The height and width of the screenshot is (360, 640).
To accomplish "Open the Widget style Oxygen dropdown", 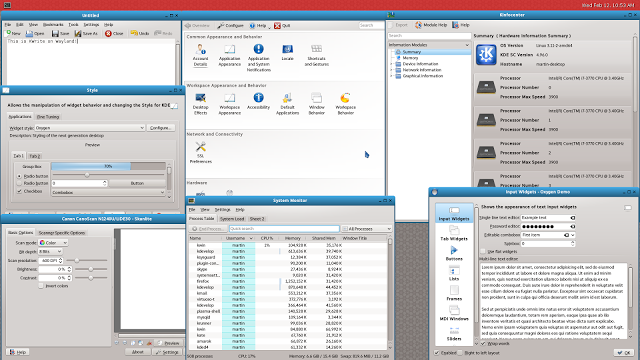I will pyautogui.click(x=90, y=128).
